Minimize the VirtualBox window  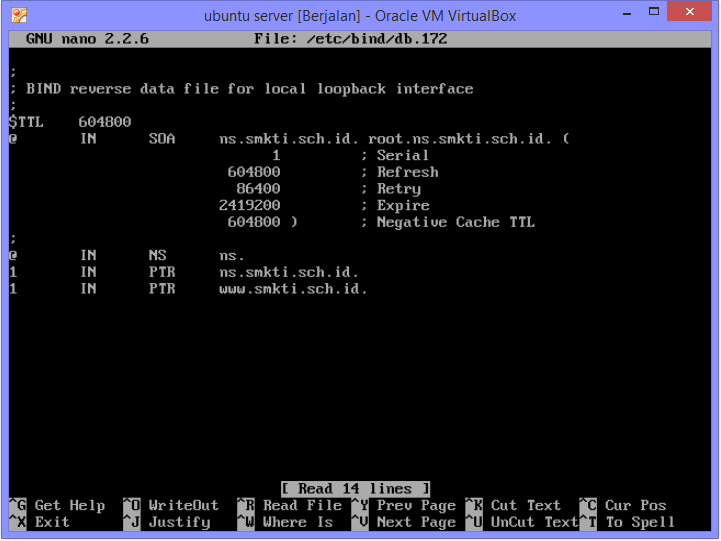coord(627,13)
